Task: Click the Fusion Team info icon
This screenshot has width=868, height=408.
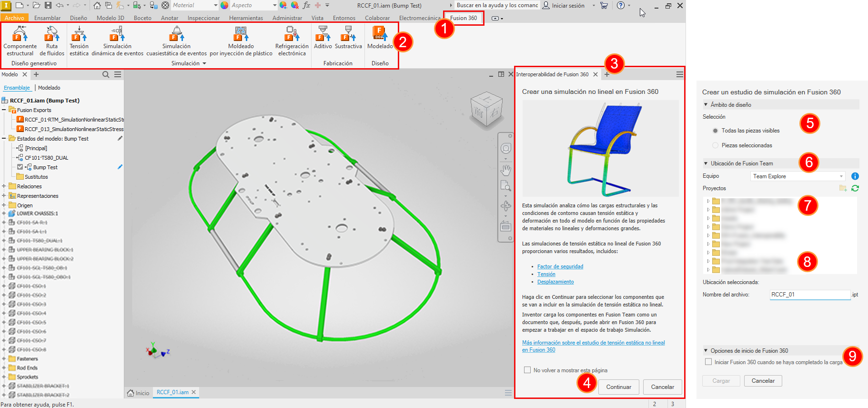Action: pyautogui.click(x=855, y=176)
